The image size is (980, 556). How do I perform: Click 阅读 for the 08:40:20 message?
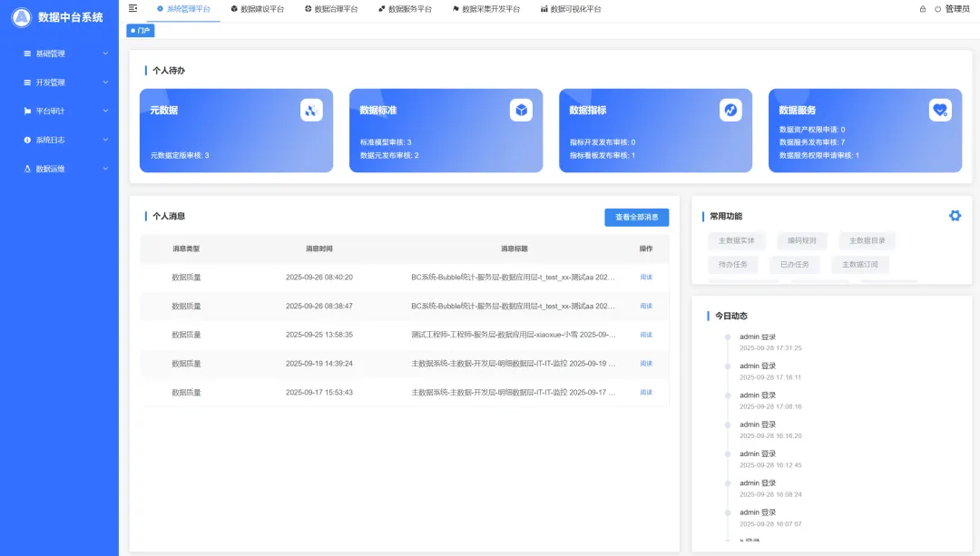646,278
